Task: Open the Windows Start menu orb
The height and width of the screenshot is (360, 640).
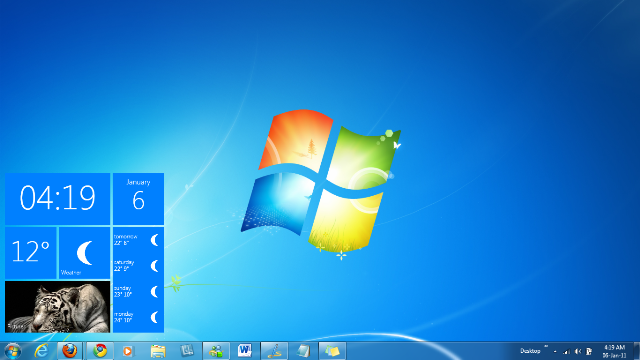Action: point(12,351)
